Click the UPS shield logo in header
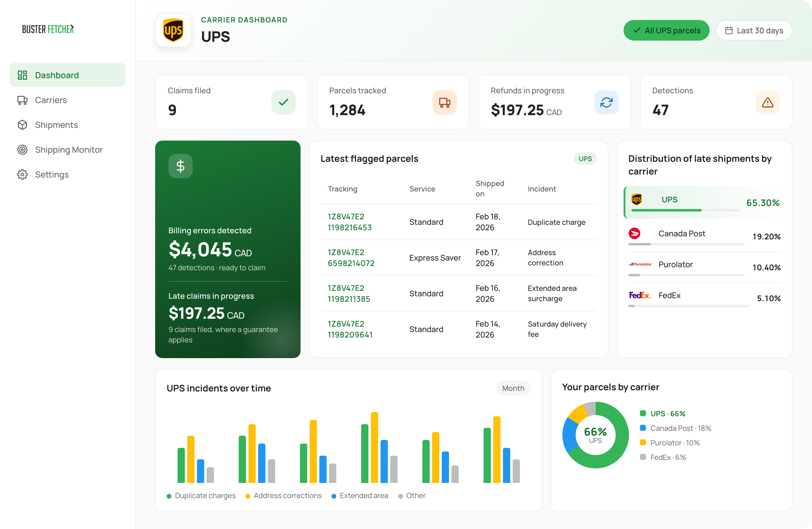812x529 pixels. (173, 30)
